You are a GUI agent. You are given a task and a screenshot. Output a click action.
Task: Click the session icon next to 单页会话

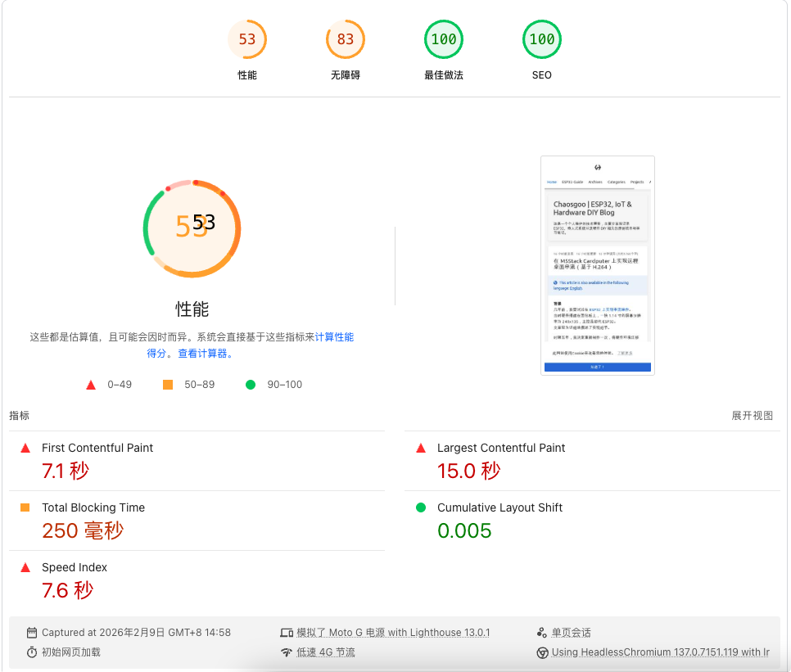[x=541, y=632]
